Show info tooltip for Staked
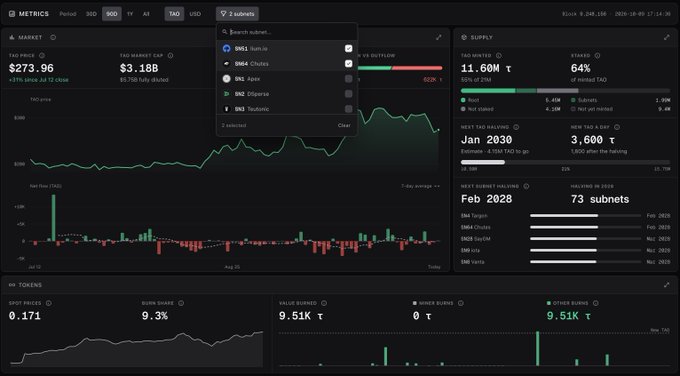680x376 pixels. [597, 56]
